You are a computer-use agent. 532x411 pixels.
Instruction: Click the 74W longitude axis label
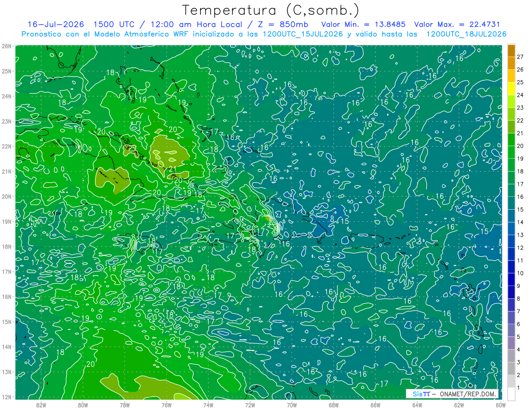(208, 405)
